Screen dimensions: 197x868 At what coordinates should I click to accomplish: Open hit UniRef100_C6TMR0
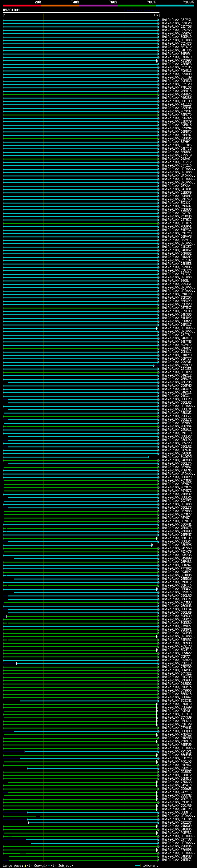coord(176,372)
